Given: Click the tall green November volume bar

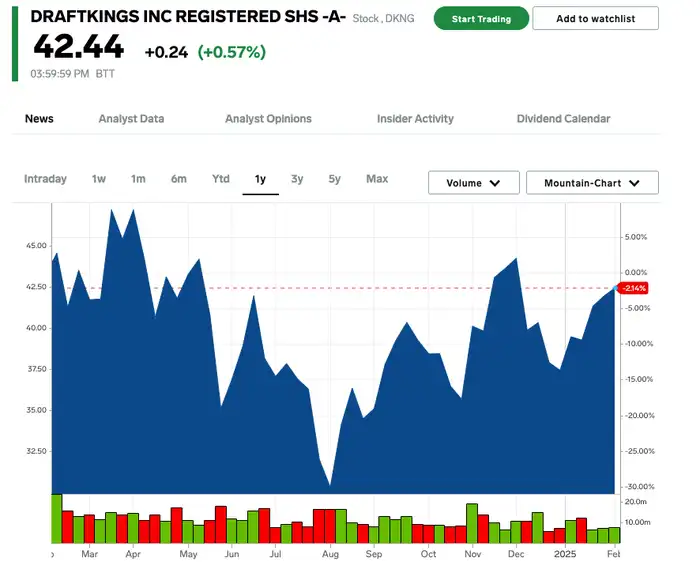Looking at the screenshot, I should (472, 523).
